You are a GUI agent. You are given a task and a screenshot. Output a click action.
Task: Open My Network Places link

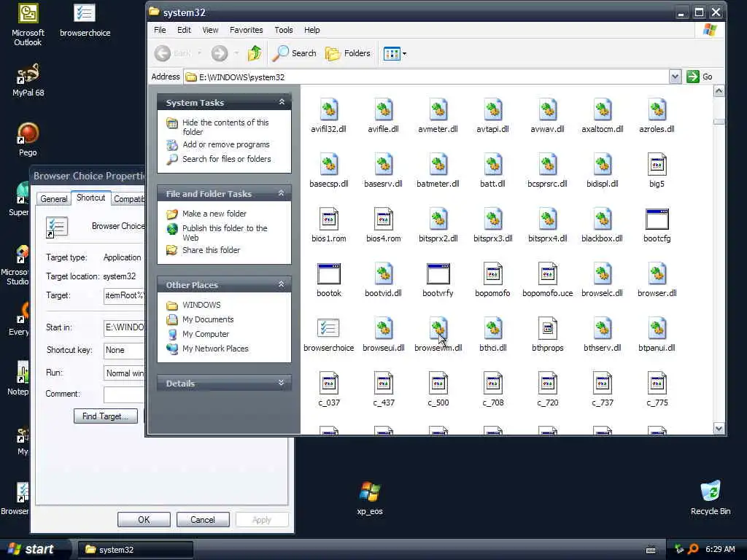[215, 349]
